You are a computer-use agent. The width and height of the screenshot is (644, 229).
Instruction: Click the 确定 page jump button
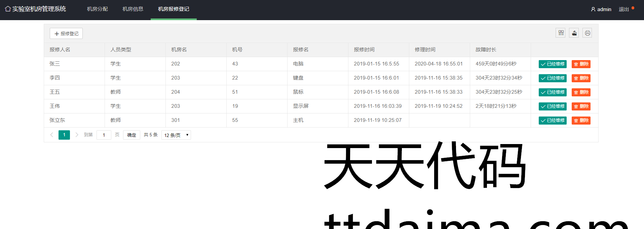click(x=131, y=135)
